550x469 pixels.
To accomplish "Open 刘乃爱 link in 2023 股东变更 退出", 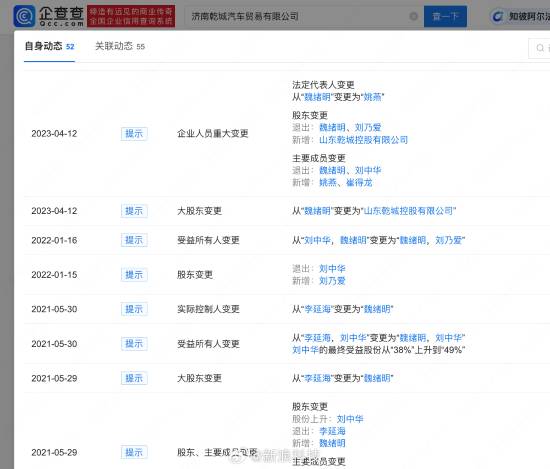I will [x=368, y=127].
